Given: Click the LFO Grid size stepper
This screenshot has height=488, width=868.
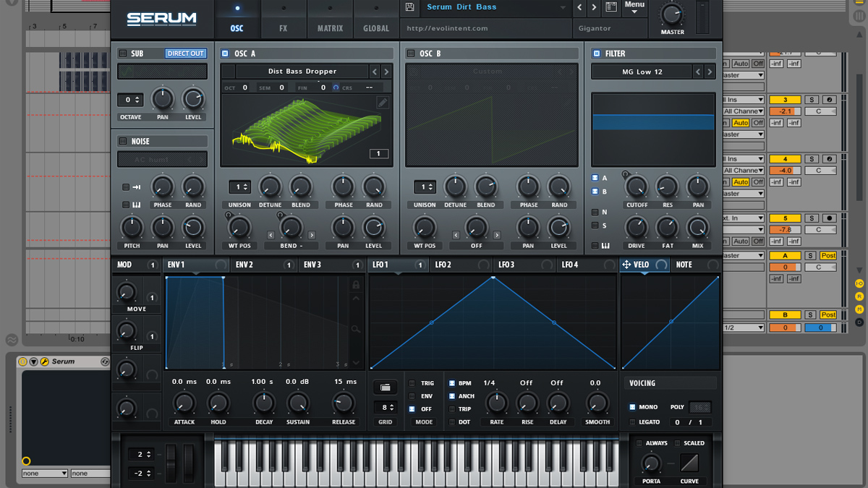Looking at the screenshot, I should click(x=386, y=408).
